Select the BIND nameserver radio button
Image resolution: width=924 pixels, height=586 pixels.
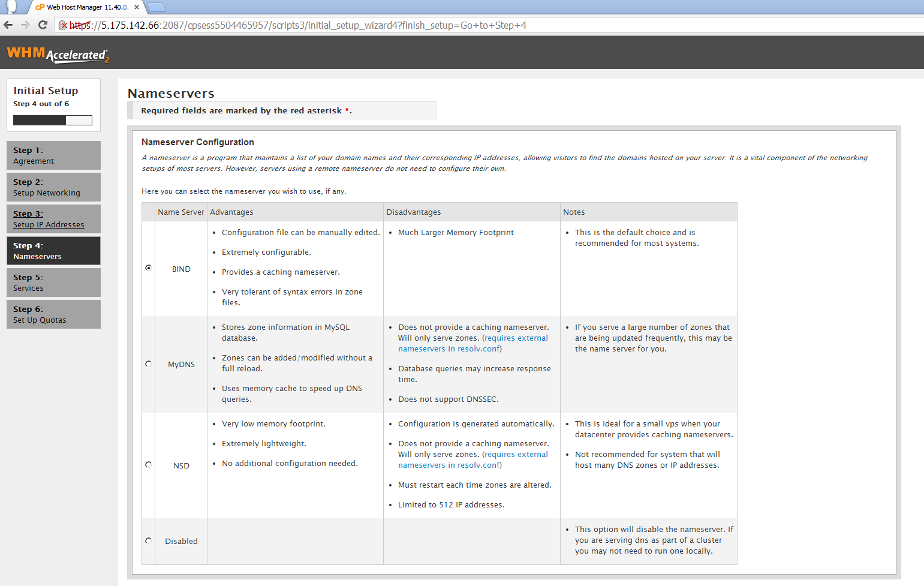coord(149,268)
